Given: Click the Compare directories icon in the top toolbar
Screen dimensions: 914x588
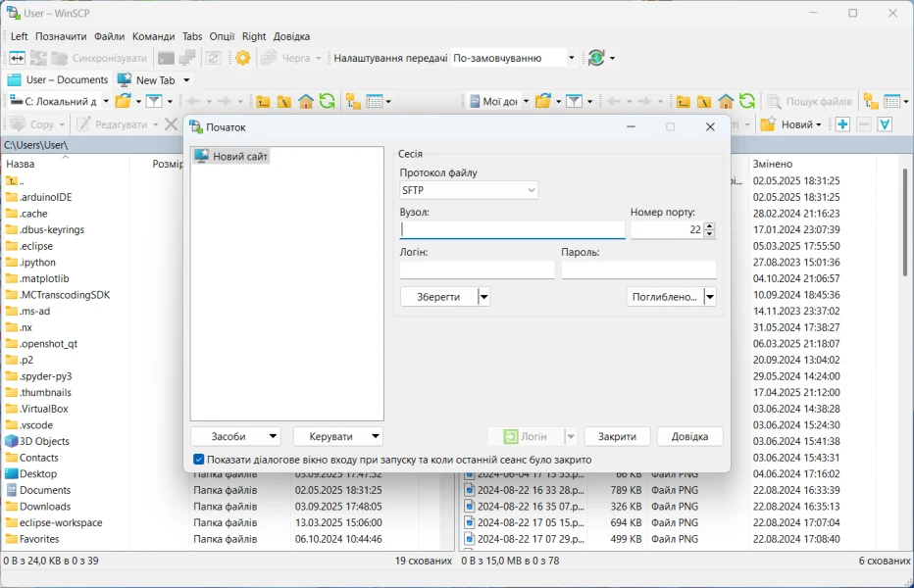Looking at the screenshot, I should click(x=17, y=58).
